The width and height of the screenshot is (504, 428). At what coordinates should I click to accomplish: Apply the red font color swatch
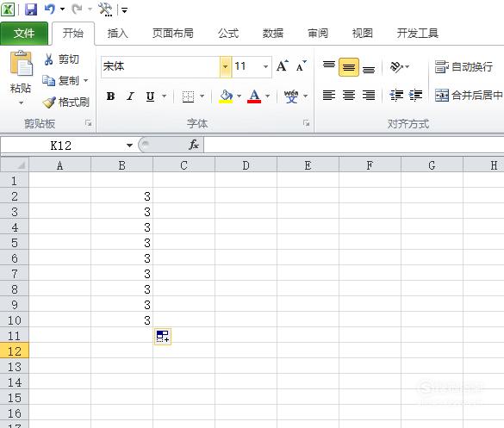coord(254,96)
